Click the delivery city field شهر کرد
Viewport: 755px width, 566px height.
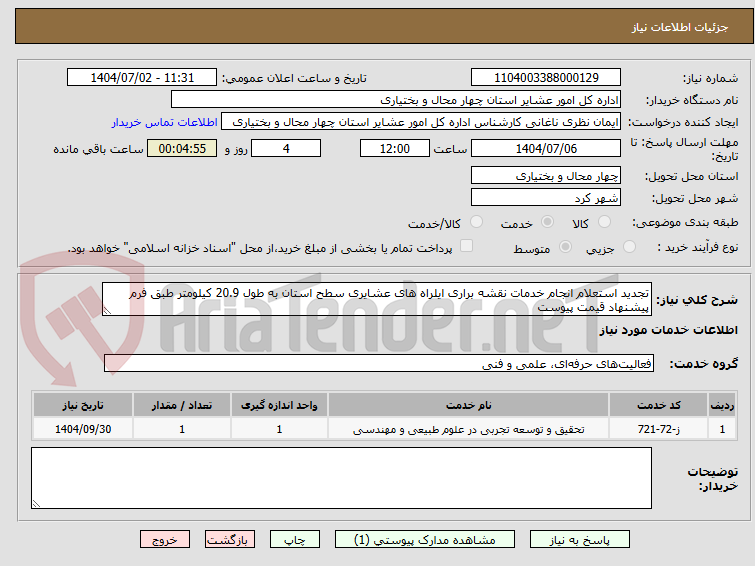[546, 197]
